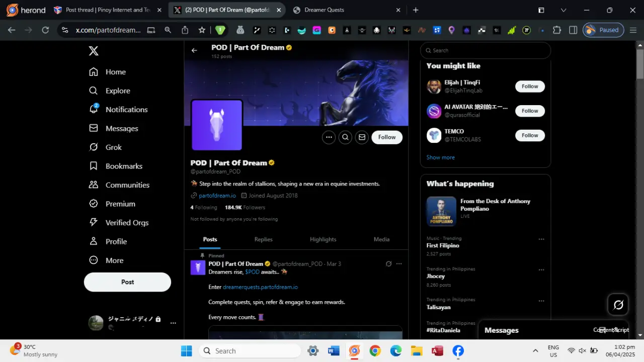Click the X search input field

pyautogui.click(x=486, y=50)
